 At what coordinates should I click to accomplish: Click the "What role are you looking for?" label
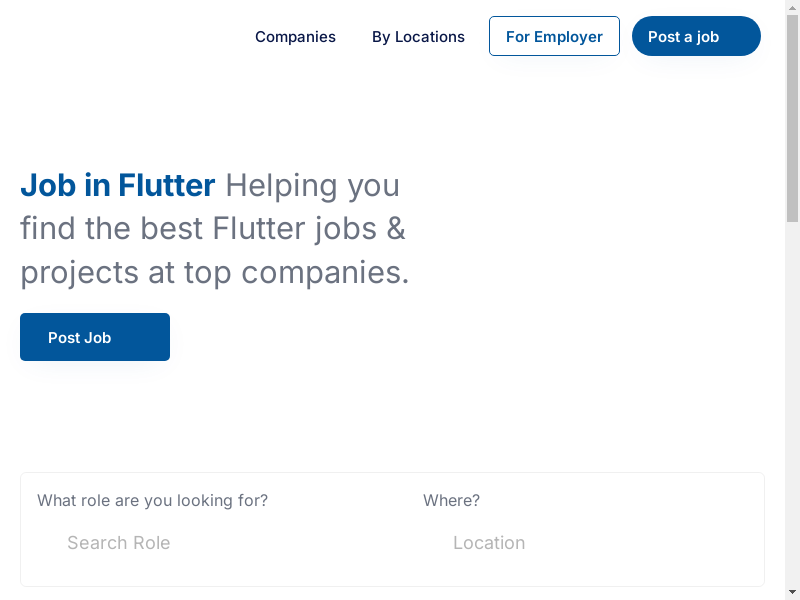tap(152, 500)
